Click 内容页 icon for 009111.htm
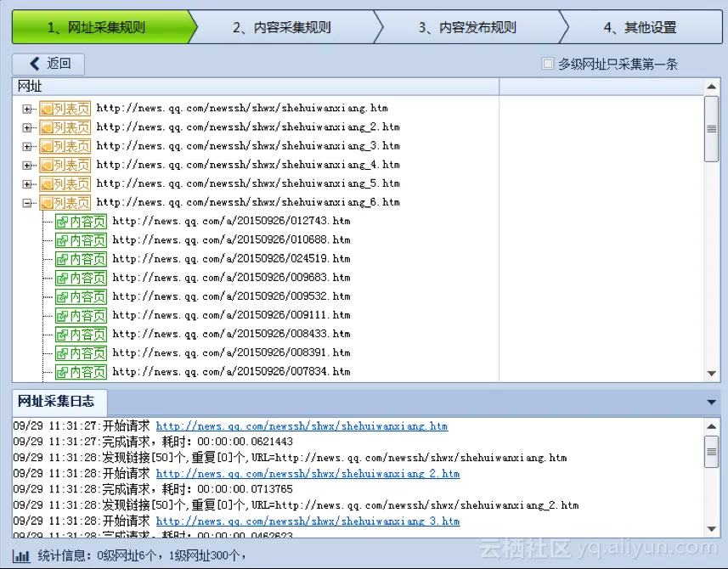The image size is (728, 569). tap(82, 316)
